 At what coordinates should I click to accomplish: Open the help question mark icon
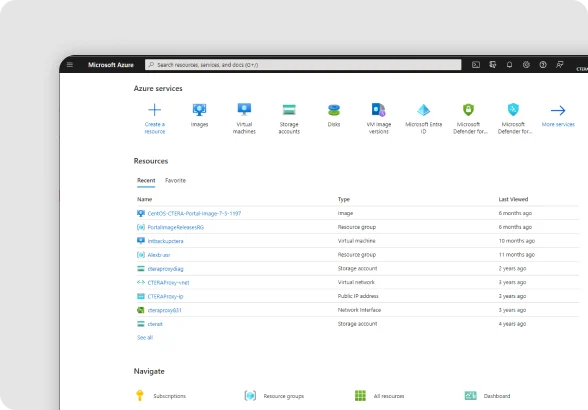tap(543, 65)
